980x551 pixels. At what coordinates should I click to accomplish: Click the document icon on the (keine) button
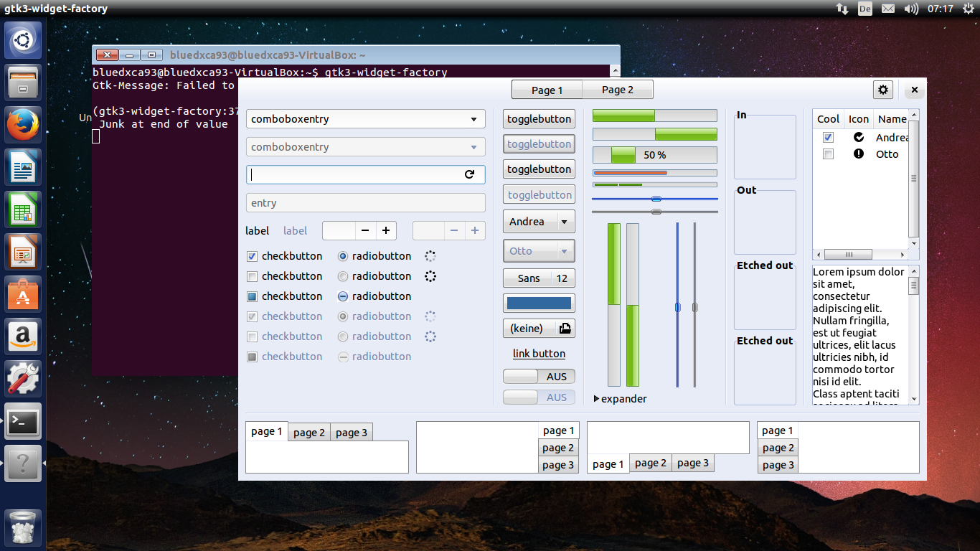coord(565,329)
